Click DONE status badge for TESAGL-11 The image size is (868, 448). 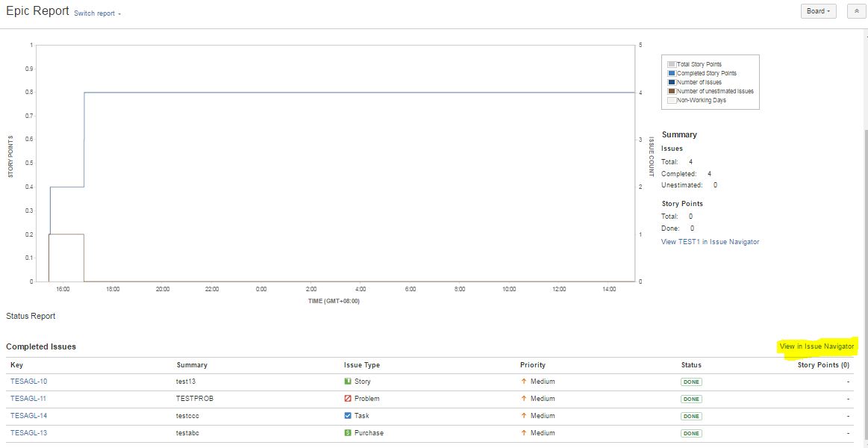[691, 399]
